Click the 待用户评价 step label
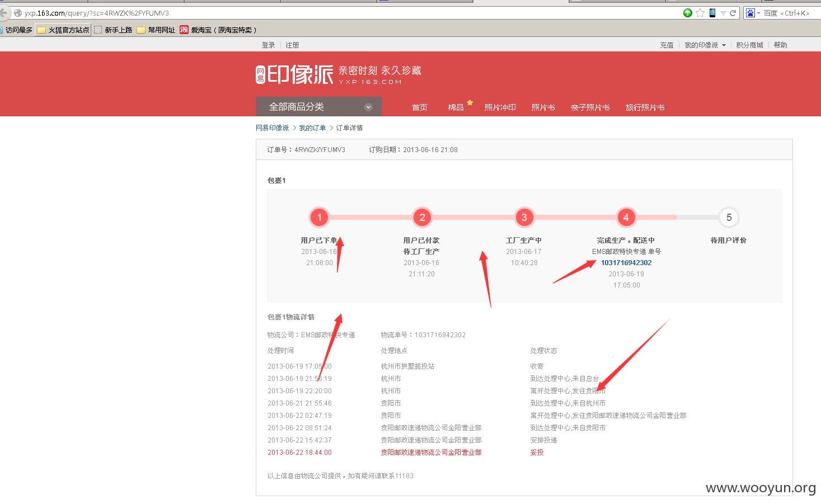Screen dimensions: 821x504 click(729, 241)
